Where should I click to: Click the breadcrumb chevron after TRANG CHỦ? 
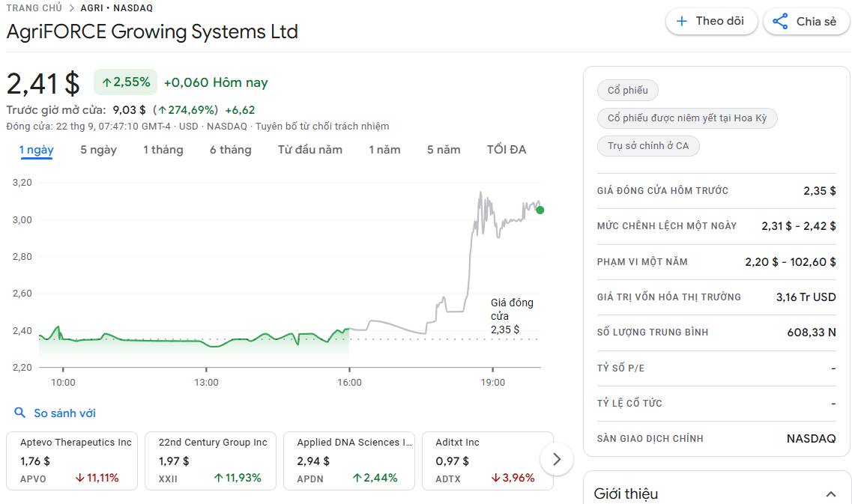click(x=71, y=8)
